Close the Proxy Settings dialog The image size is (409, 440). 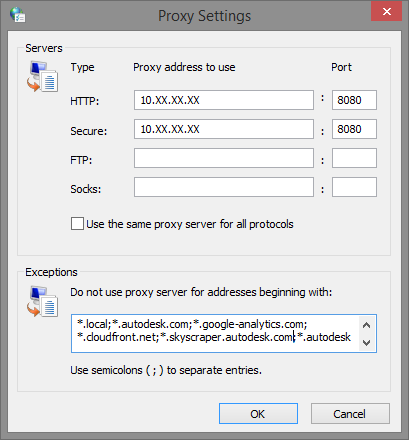(x=386, y=12)
